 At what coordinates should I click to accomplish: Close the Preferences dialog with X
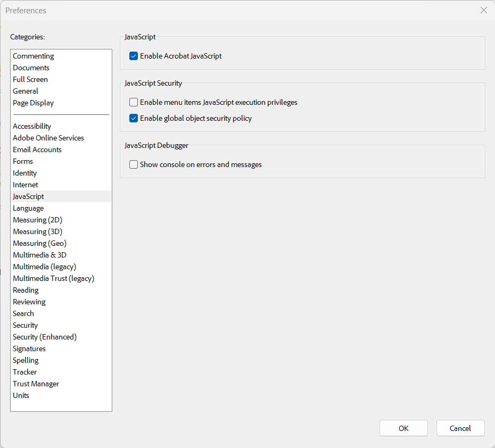484,11
